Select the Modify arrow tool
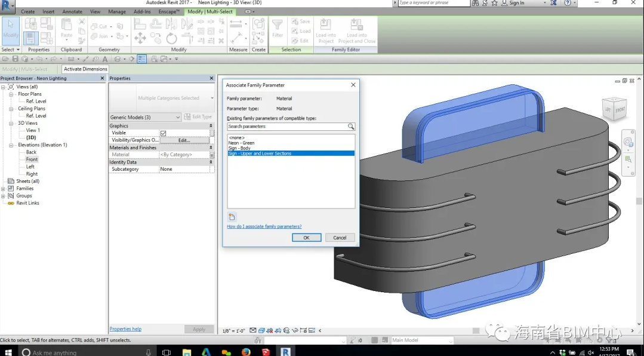 (x=11, y=28)
